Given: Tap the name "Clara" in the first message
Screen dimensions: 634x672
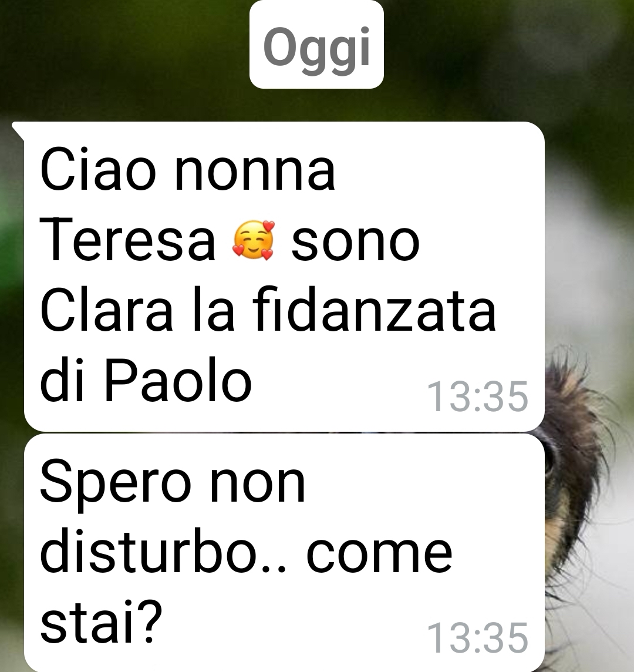Looking at the screenshot, I should [x=106, y=310].
